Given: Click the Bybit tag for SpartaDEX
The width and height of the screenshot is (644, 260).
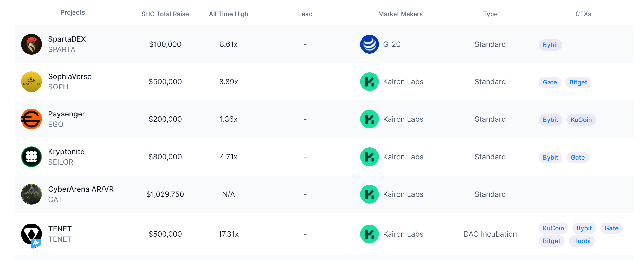Looking at the screenshot, I should coord(550,45).
